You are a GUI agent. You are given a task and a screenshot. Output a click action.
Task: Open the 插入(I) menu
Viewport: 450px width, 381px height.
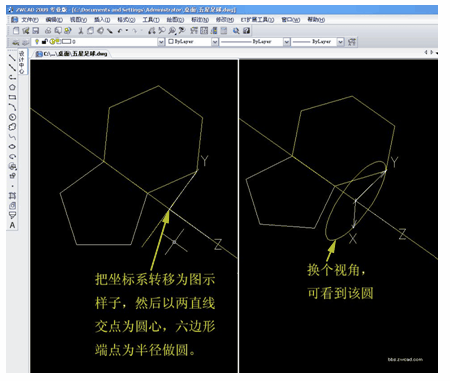102,20
